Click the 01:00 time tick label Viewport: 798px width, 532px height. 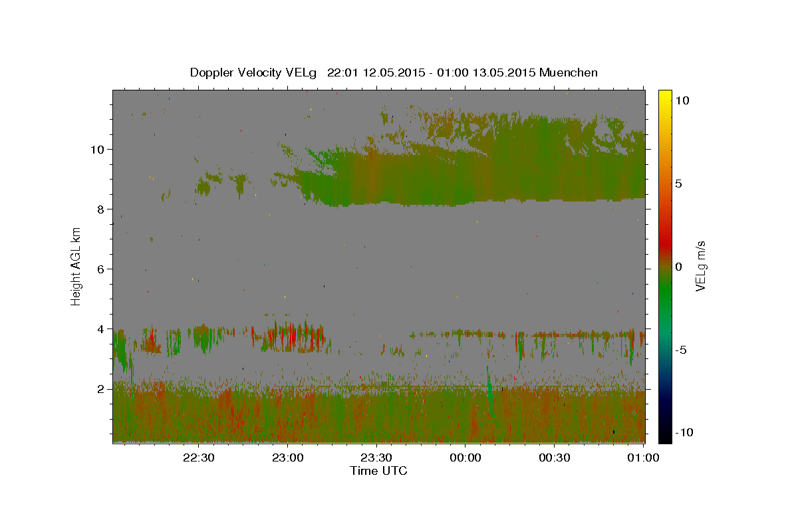[x=644, y=458]
